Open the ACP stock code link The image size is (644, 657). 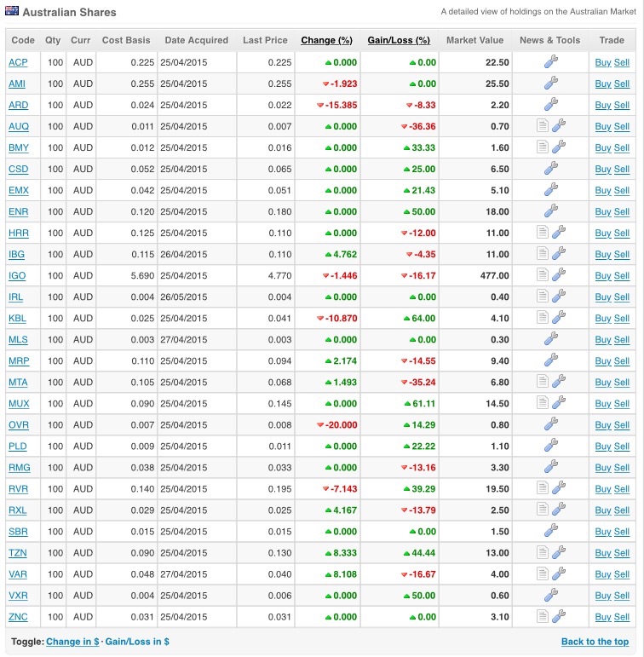(x=18, y=62)
